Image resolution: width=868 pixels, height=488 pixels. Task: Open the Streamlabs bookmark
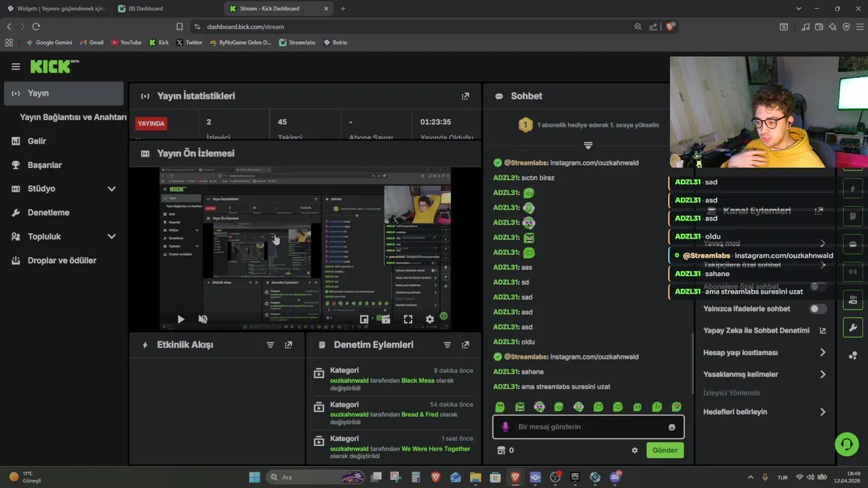tap(297, 42)
